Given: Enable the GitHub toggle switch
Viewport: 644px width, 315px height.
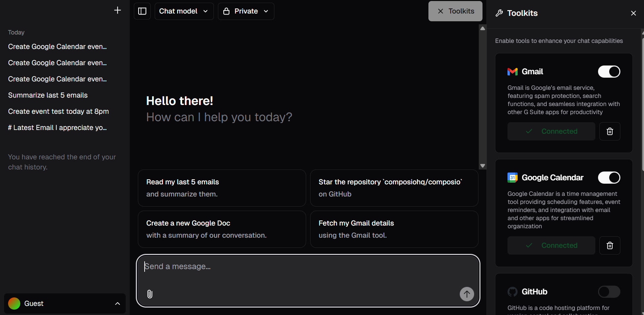Looking at the screenshot, I should (609, 292).
